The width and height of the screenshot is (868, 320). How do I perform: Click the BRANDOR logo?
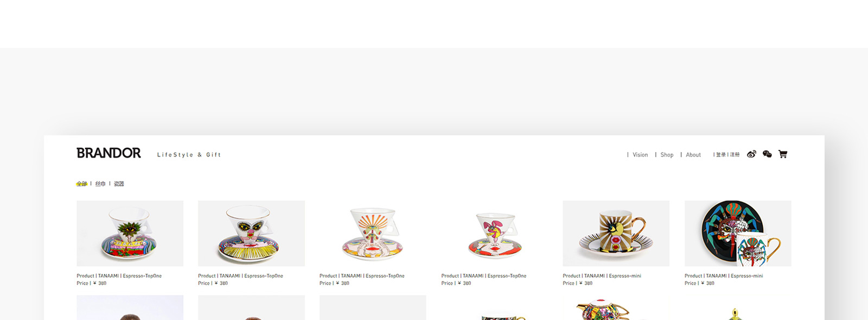point(108,153)
